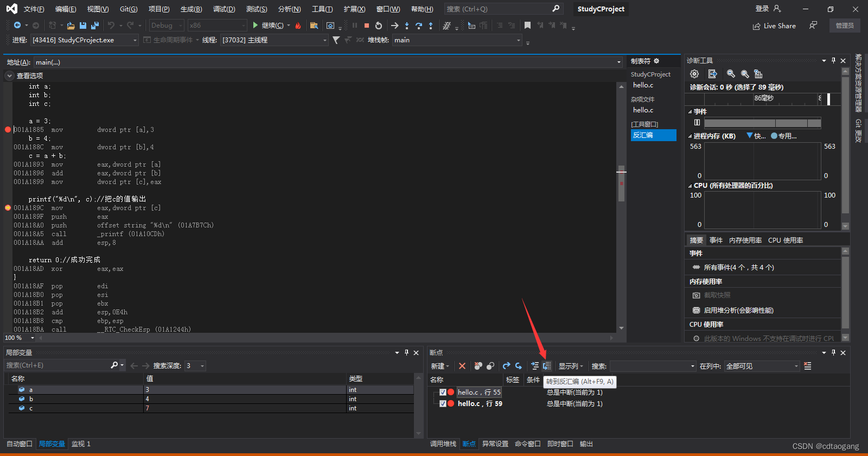This screenshot has width=868, height=456.
Task: Switch to the Exception Settings (异常设置) tab
Action: 495,444
